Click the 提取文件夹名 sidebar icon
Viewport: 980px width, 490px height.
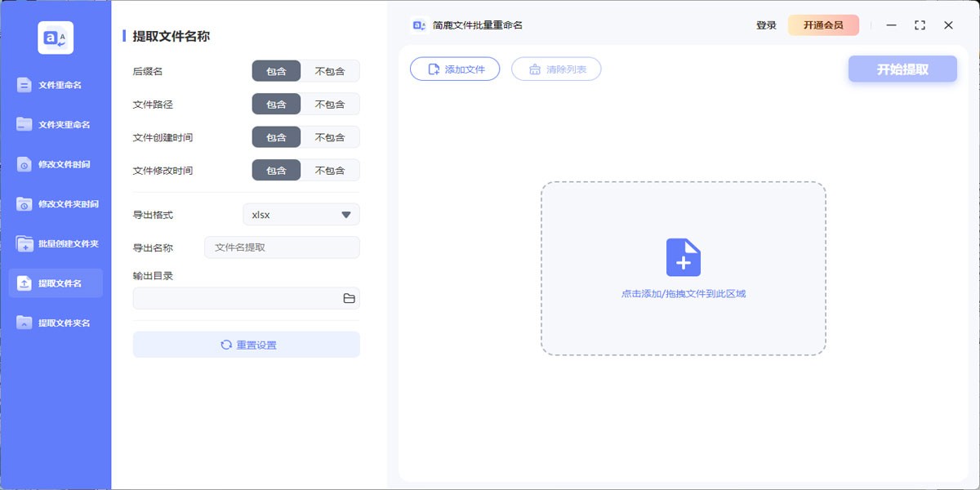(24, 323)
